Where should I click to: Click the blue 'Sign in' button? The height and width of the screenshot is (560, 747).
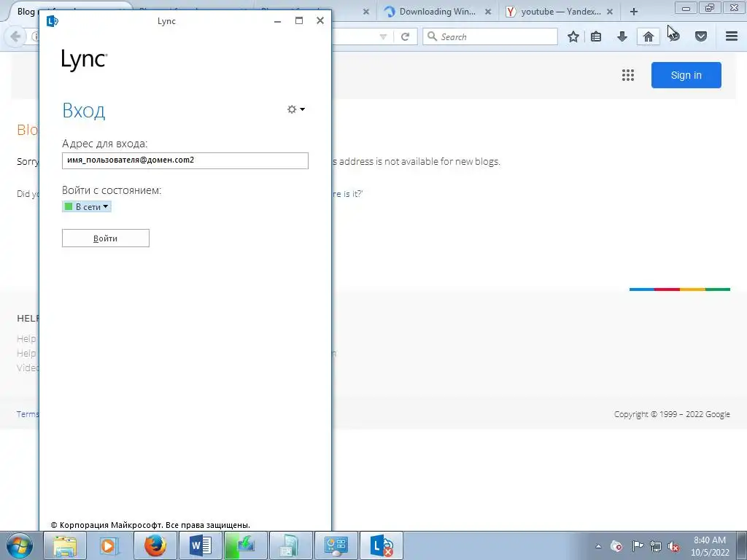[686, 75]
